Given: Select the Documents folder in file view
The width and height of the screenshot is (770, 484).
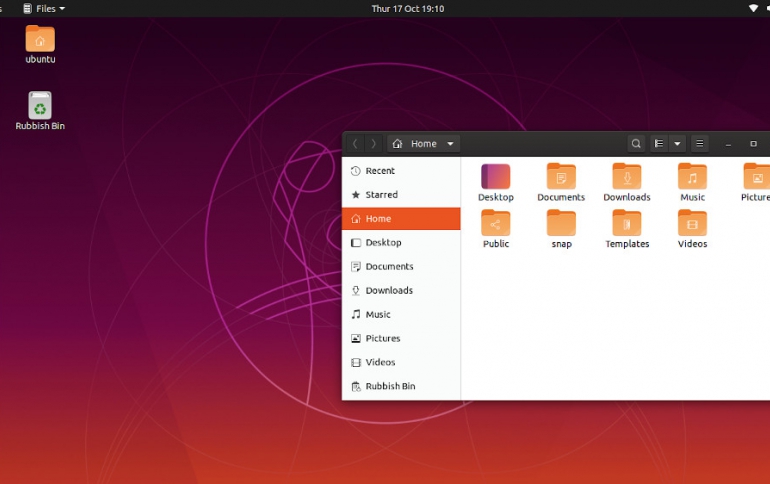Looking at the screenshot, I should click(561, 183).
